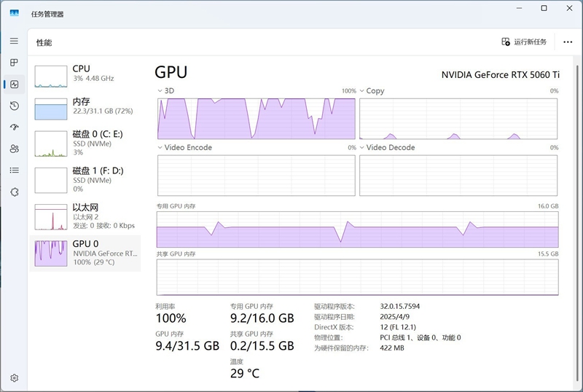Open the Services puzzle-piece icon
The height and width of the screenshot is (392, 583).
[14, 192]
